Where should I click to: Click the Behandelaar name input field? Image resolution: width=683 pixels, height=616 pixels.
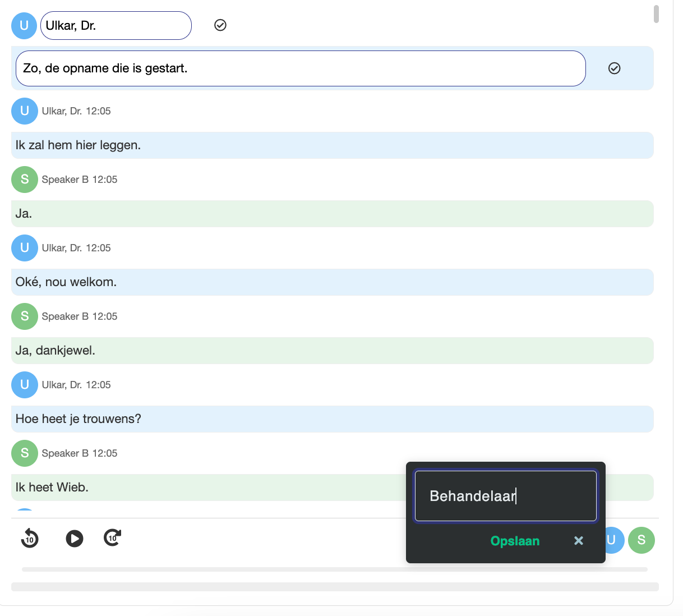click(505, 496)
